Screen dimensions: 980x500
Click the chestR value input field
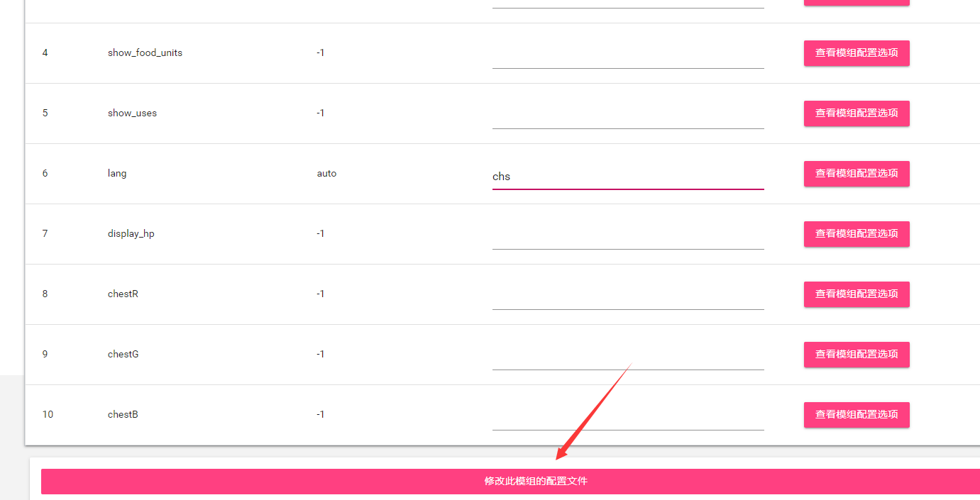pyautogui.click(x=628, y=297)
